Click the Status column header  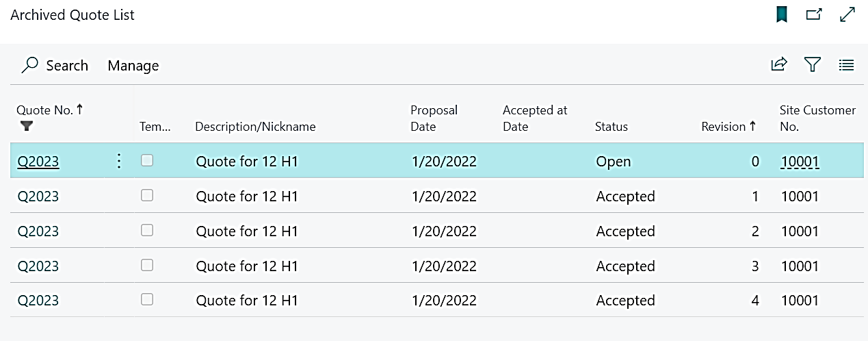click(x=611, y=127)
